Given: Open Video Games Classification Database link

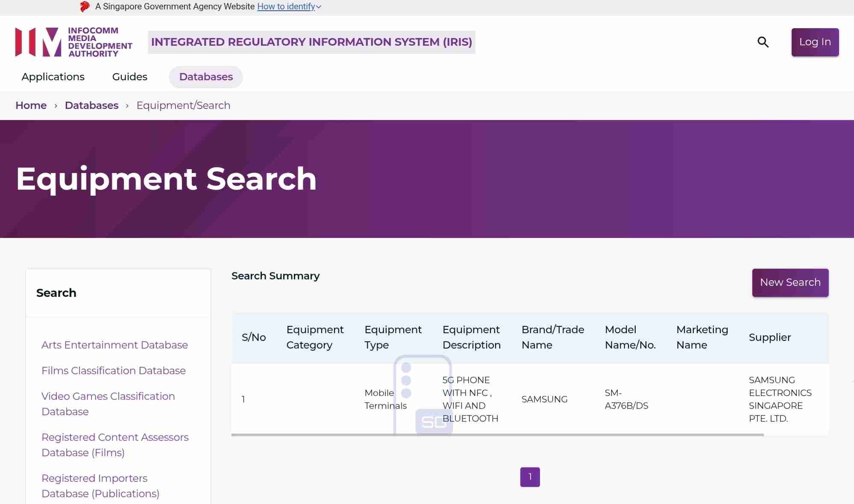Looking at the screenshot, I should [108, 404].
